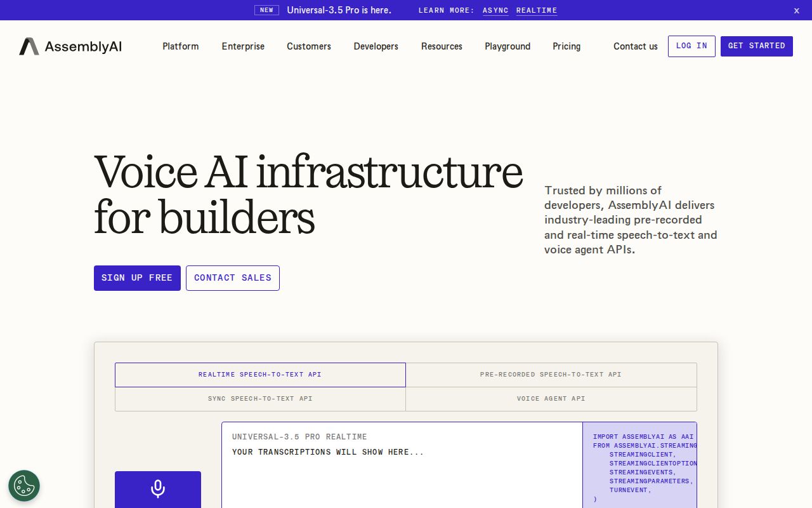Dismiss the Universal-3.5 Pro announcement banner
The width and height of the screenshot is (812, 508).
coord(797,10)
